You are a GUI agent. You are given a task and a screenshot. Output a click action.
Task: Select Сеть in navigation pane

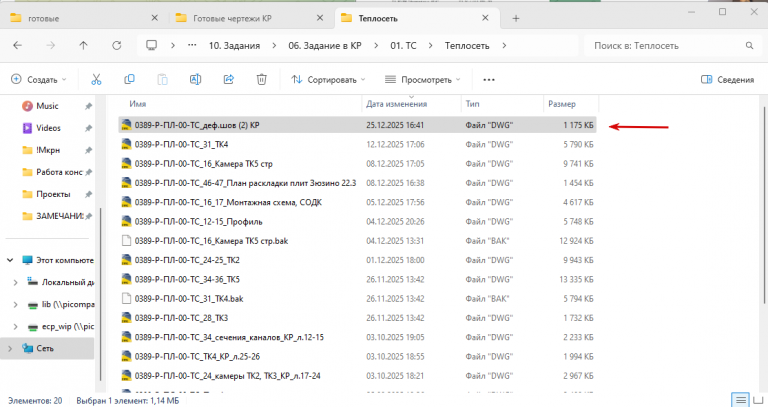45,348
